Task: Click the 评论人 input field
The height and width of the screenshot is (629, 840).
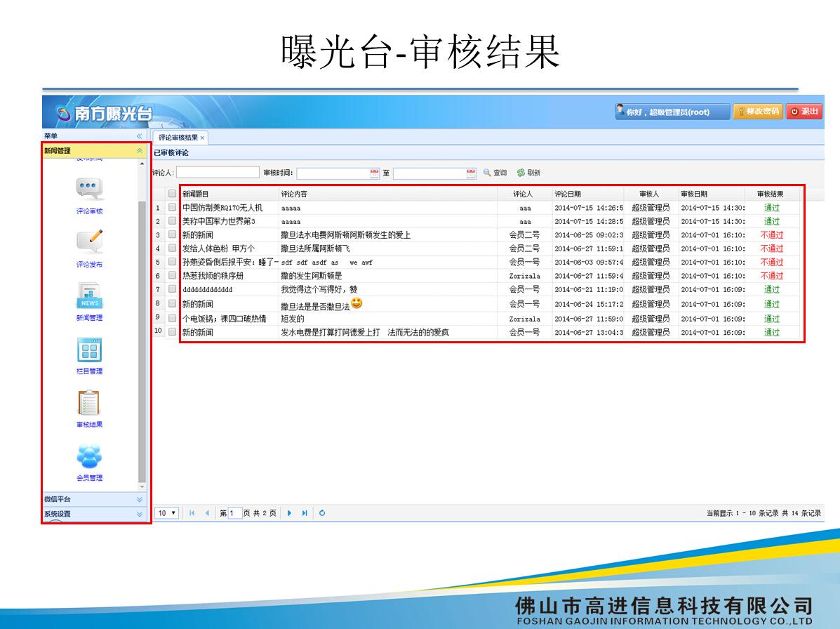Action: coord(218,173)
